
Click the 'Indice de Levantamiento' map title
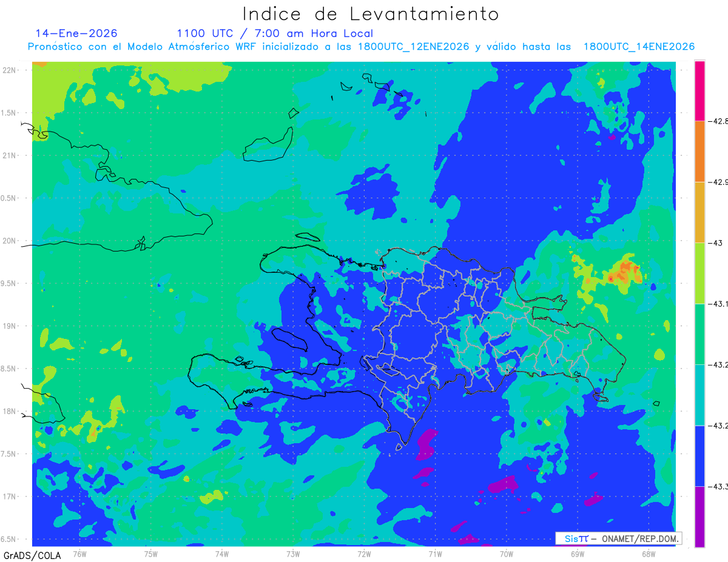[371, 14]
